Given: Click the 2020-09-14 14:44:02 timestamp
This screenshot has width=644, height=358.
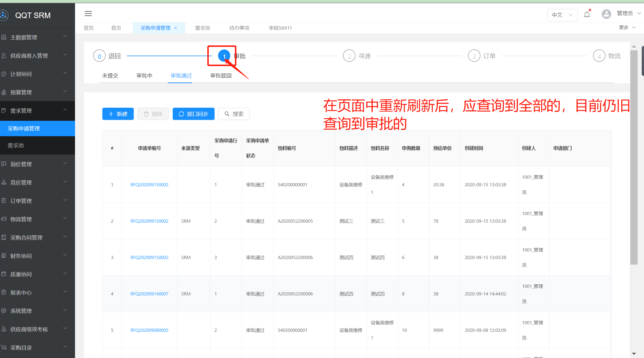Looking at the screenshot, I should (x=485, y=294).
